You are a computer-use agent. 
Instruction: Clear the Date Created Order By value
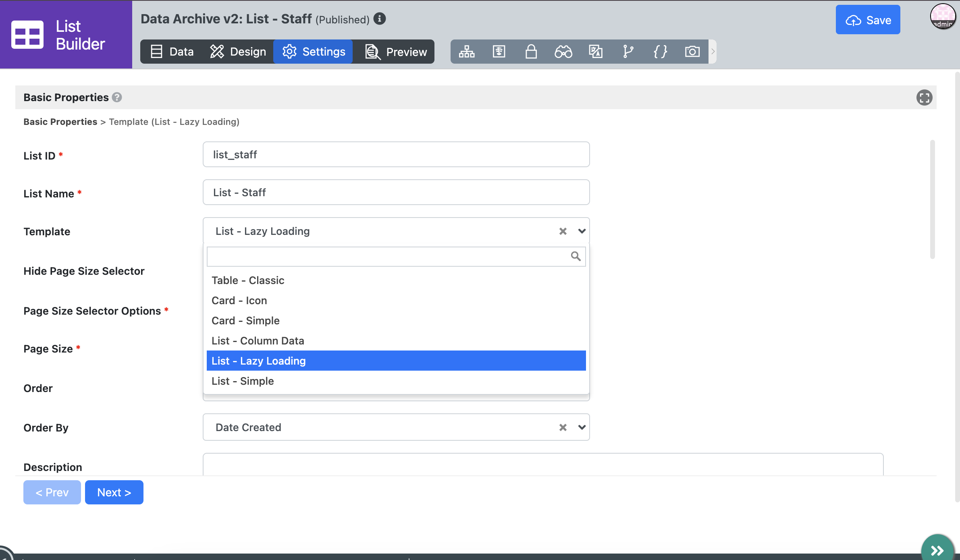pos(563,427)
